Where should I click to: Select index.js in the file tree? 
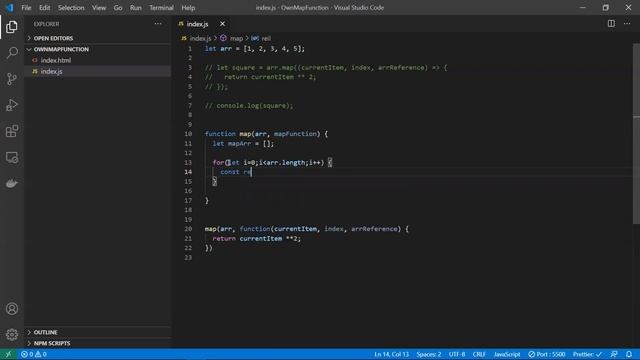click(51, 71)
